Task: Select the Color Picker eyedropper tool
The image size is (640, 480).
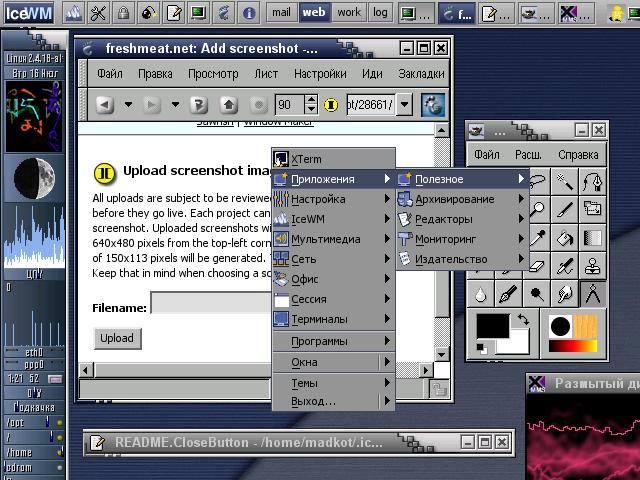Action: (x=538, y=238)
